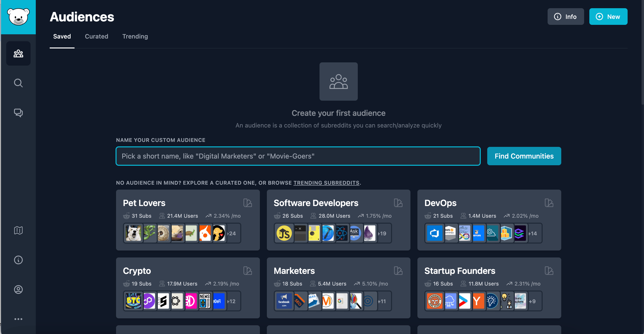Viewport: 644px width, 334px height.
Task: Open the Audiences sidebar icon
Action: pyautogui.click(x=18, y=53)
